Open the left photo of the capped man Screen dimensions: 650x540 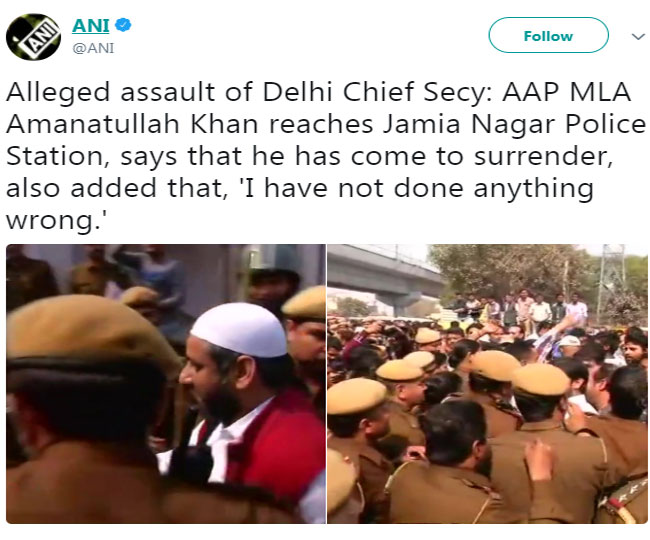click(x=165, y=384)
